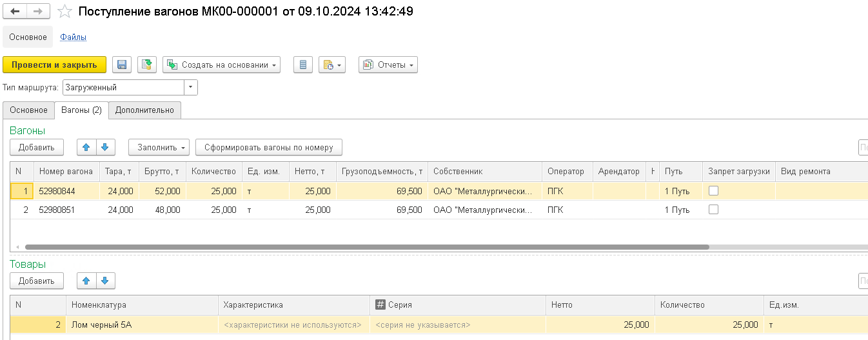
Task: Open the Файлы link
Action: pos(74,37)
